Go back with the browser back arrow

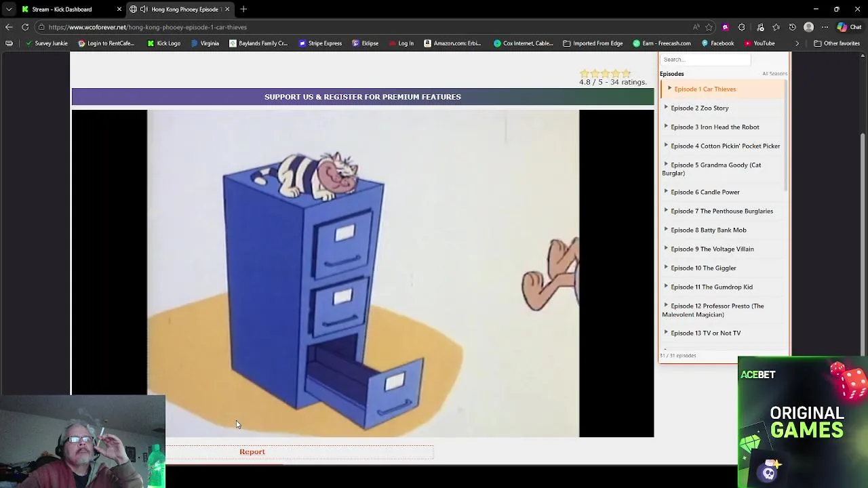[9, 27]
